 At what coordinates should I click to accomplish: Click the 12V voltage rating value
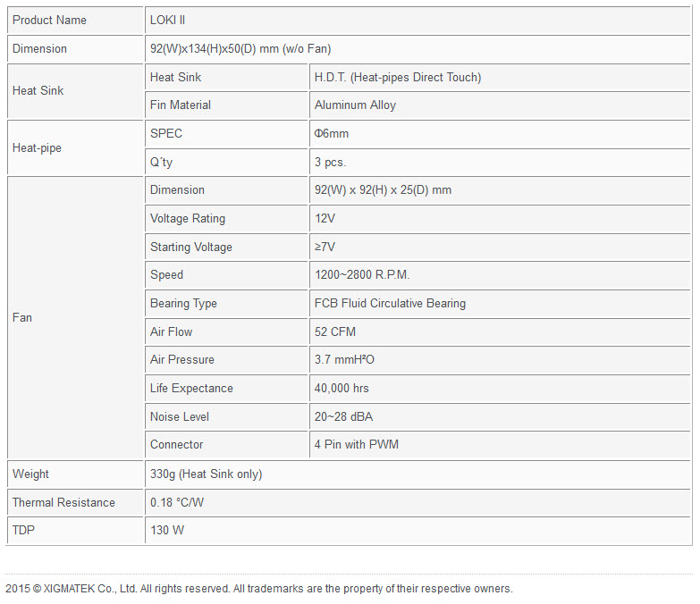[325, 218]
